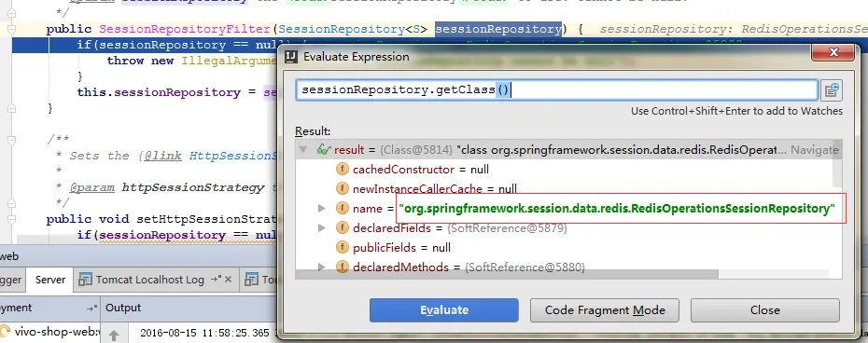Click the pin icon on Tomcat Localhost Log tab

point(217,280)
